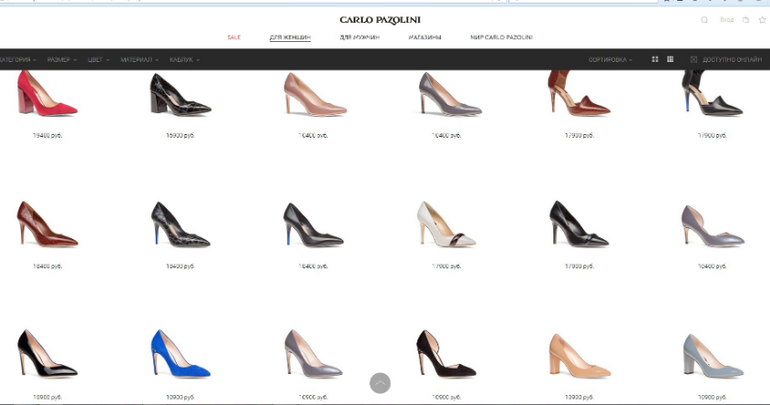
Task: Switch to large grid view icon
Action: [655, 60]
